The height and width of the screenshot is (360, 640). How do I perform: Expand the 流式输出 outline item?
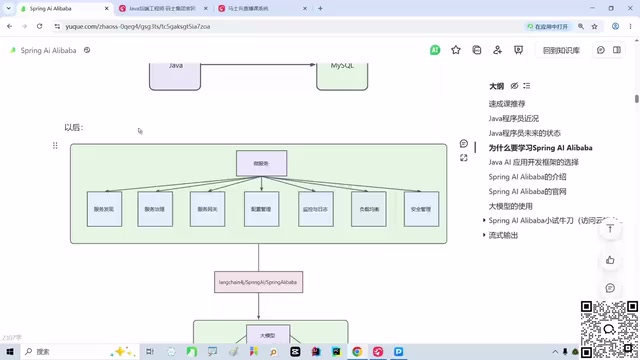tap(484, 235)
